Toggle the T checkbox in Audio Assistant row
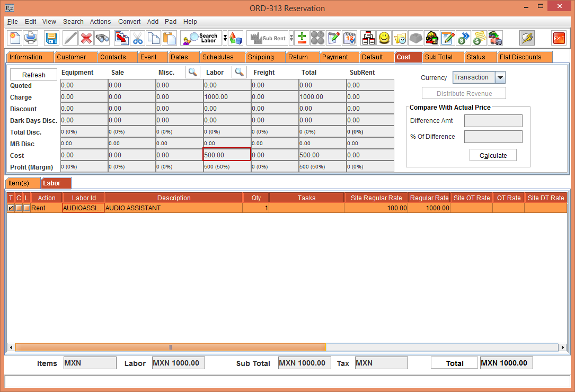This screenshot has height=392, width=575. coord(11,208)
